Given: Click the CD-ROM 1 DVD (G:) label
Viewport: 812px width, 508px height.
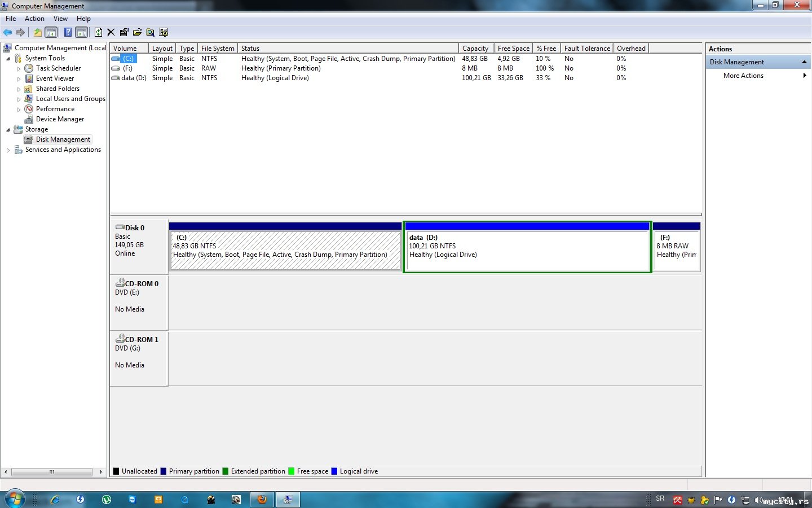Looking at the screenshot, I should [139, 358].
